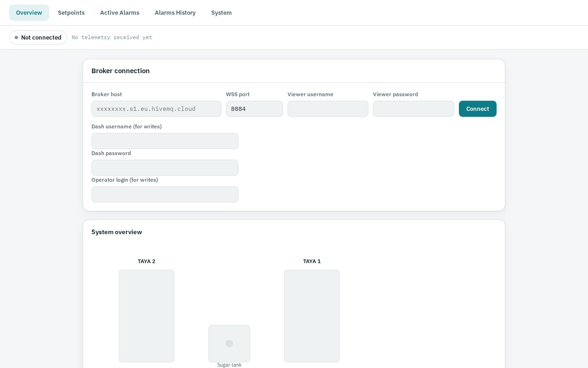The width and height of the screenshot is (588, 368).
Task: Open the Overview tab
Action: coord(29,13)
